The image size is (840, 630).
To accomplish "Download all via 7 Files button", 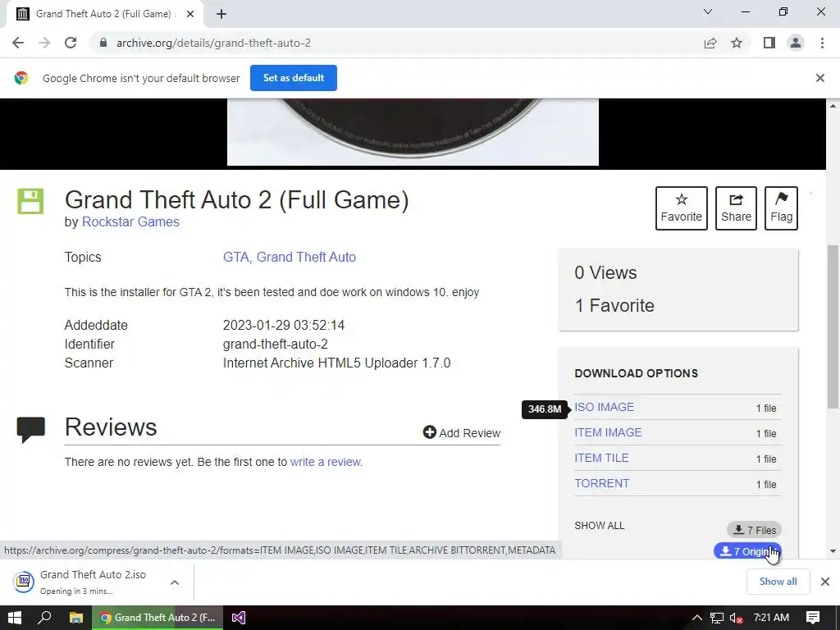I will click(755, 530).
